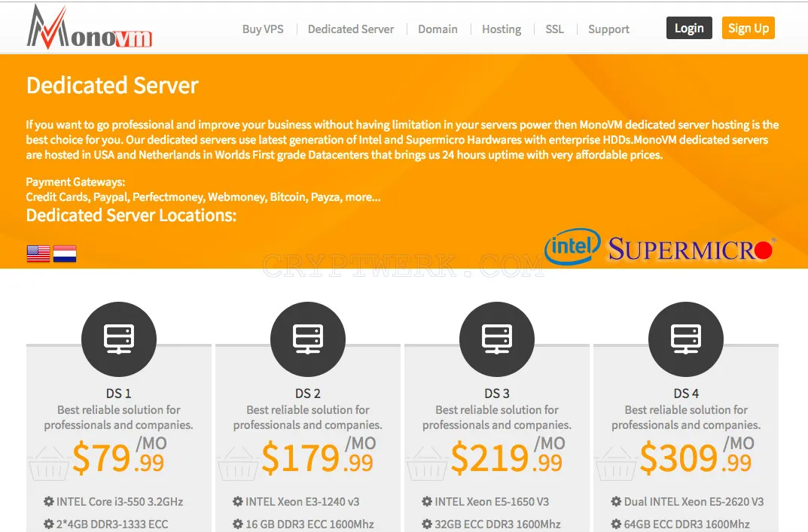Click the Login button
808x532 pixels.
[689, 28]
